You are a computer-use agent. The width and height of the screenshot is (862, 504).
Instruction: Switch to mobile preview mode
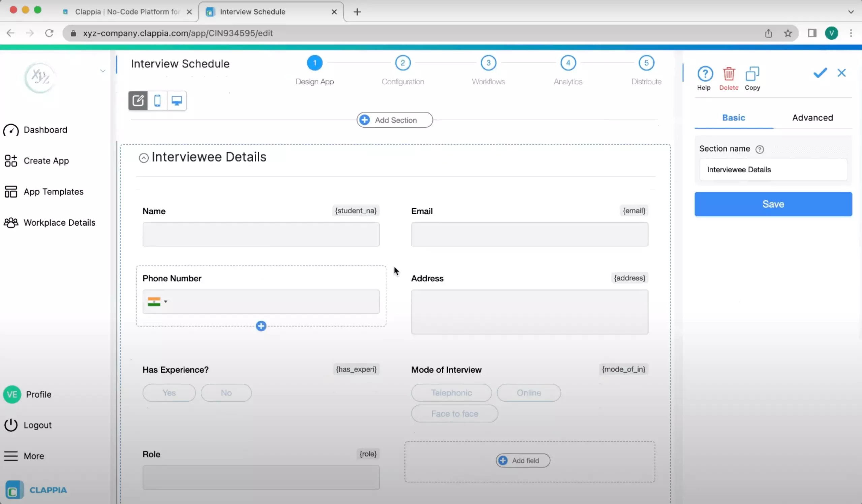[157, 100]
